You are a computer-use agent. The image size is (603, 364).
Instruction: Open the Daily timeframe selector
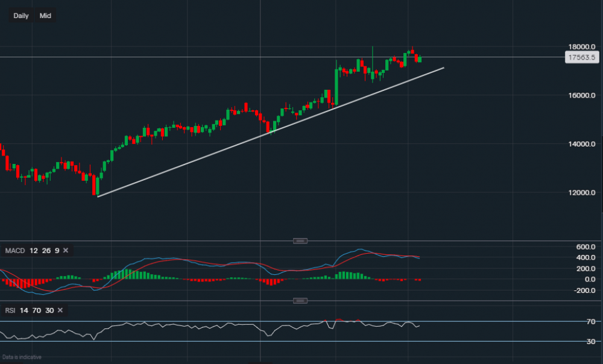[x=20, y=16]
